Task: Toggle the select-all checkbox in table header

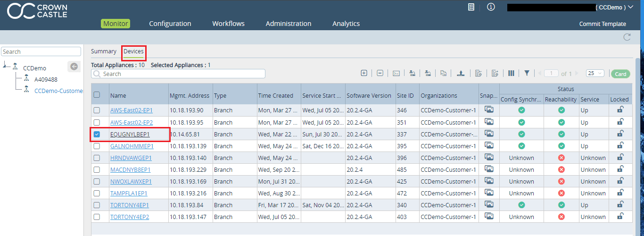Action: point(97,95)
